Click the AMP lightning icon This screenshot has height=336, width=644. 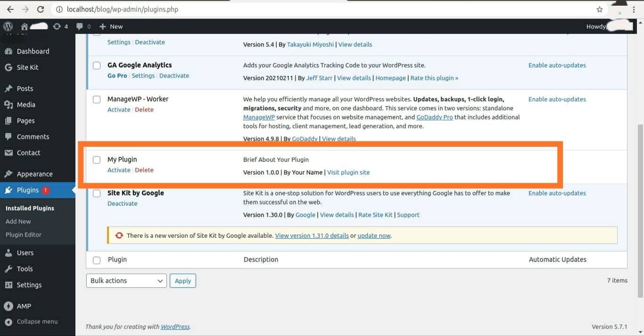[8, 306]
